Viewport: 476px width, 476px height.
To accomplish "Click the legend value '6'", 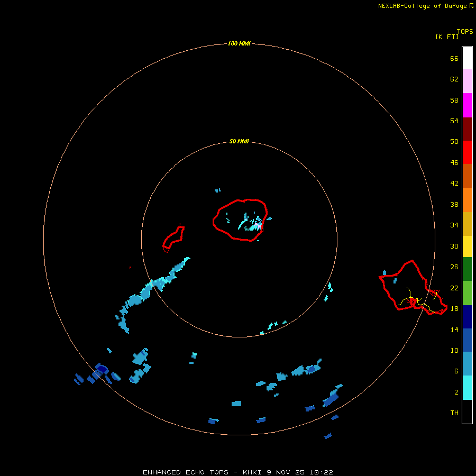I will (456, 371).
